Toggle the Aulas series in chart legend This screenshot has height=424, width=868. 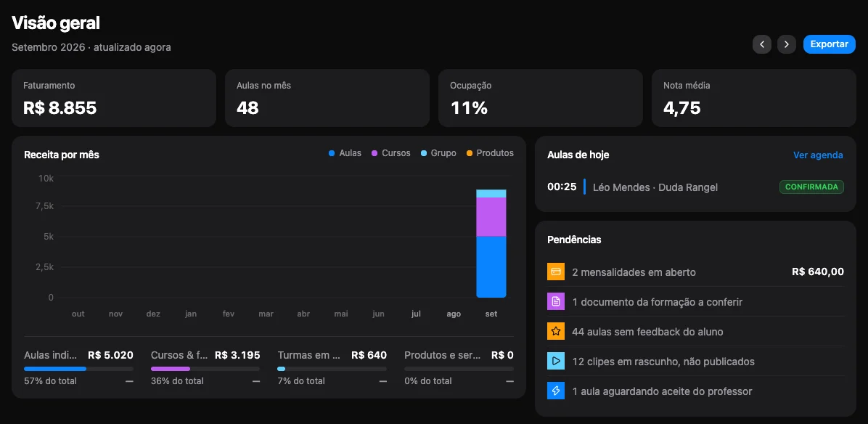(x=345, y=153)
